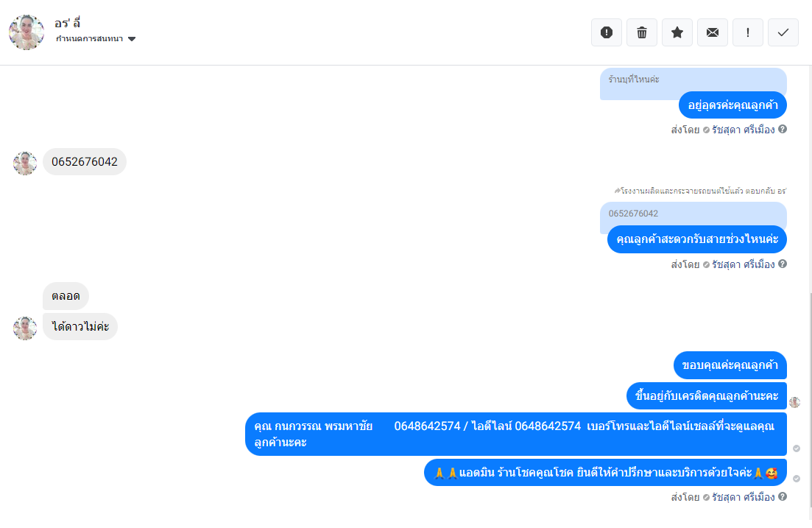
Task: Click the phone number message 0652676042
Action: click(85, 162)
